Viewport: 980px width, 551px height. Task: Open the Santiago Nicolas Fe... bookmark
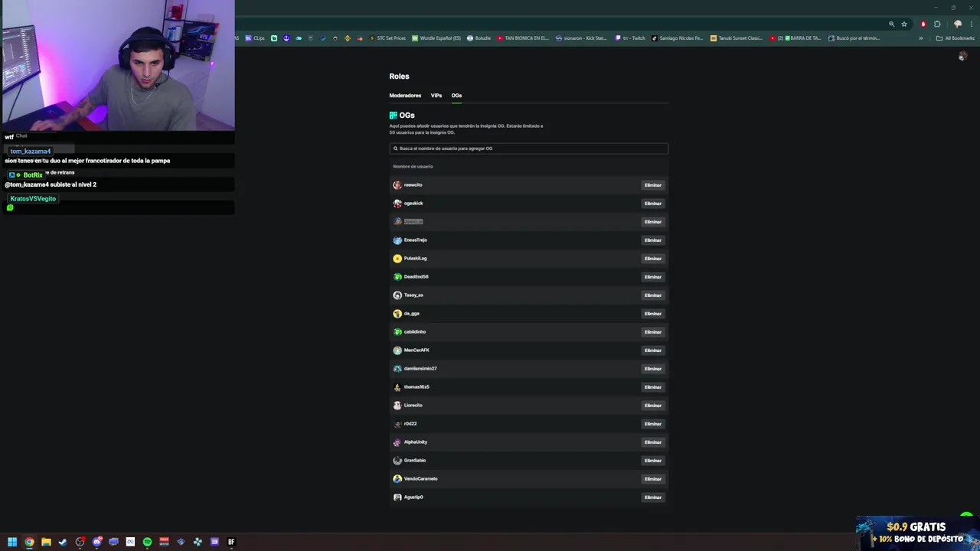[x=678, y=38]
